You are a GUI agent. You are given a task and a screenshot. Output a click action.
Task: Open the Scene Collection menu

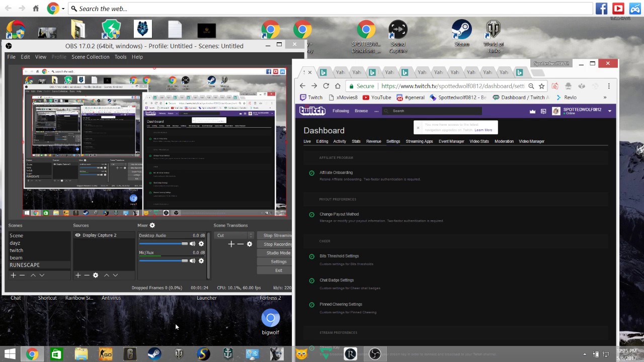click(91, 57)
